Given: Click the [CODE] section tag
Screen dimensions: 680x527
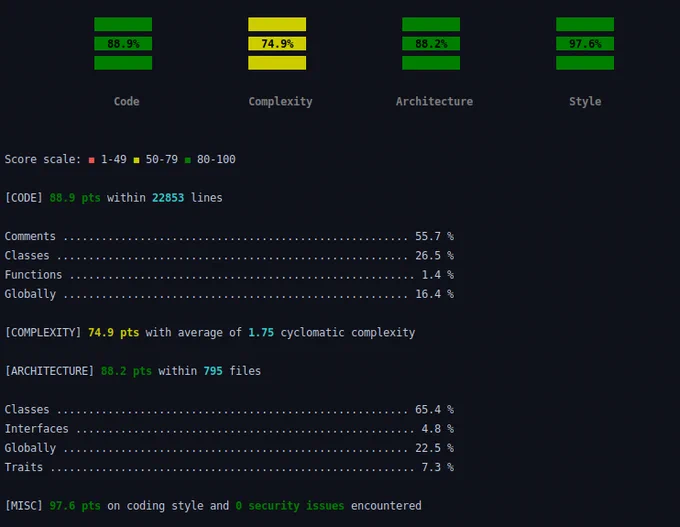Looking at the screenshot, I should (x=24, y=198).
